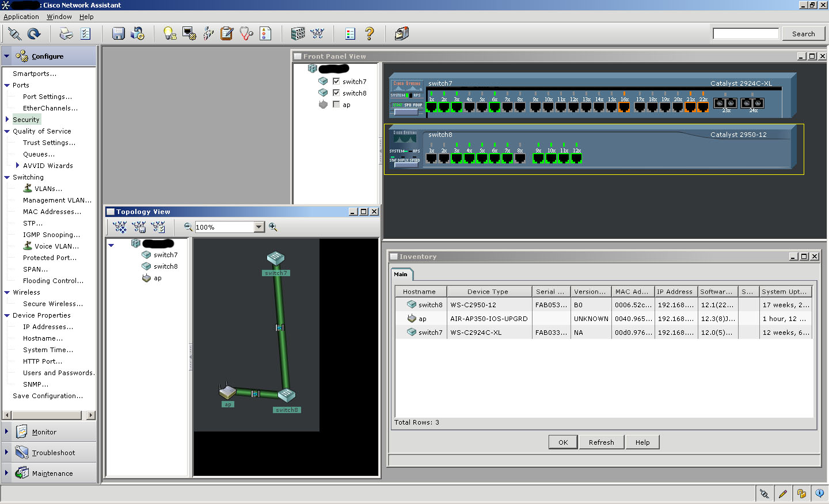This screenshot has height=504, width=829.
Task: Expand the Monitor section
Action: tap(7, 432)
